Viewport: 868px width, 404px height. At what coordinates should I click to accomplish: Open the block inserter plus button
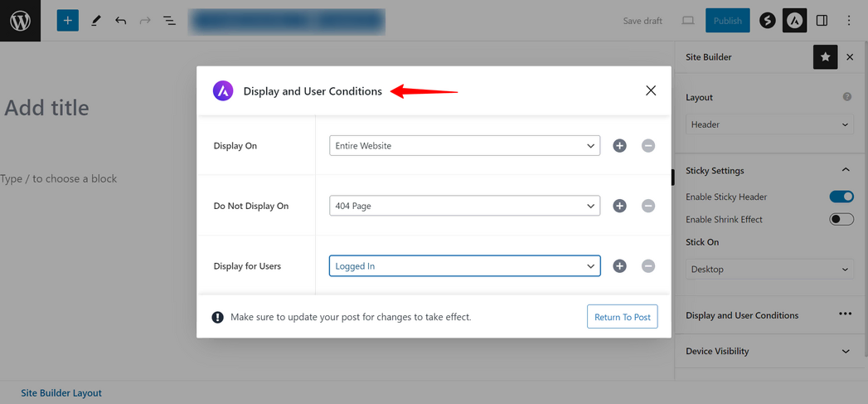(x=68, y=21)
